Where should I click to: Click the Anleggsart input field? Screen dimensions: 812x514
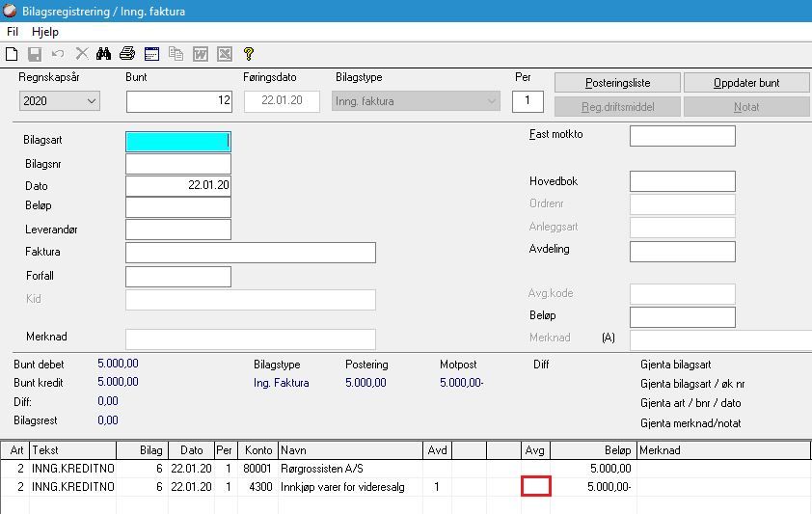[x=683, y=228]
